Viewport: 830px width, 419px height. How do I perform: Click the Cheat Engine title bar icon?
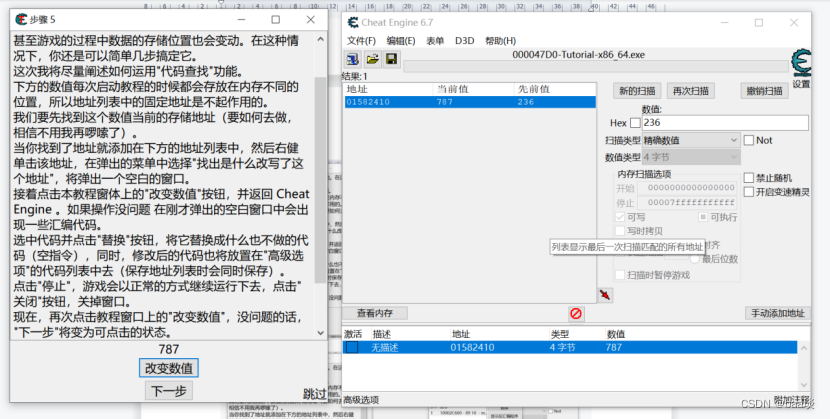coord(353,22)
